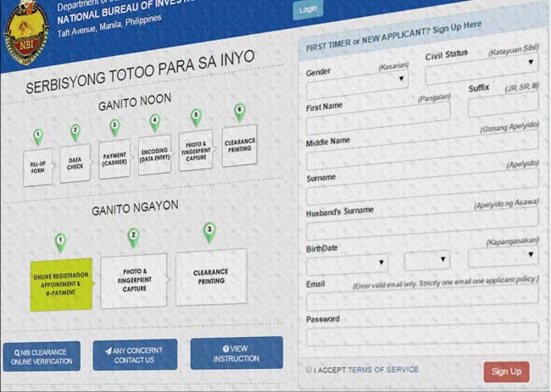Open the middle BirthDate dropdown
This screenshot has width=551, height=392.
pos(427,260)
